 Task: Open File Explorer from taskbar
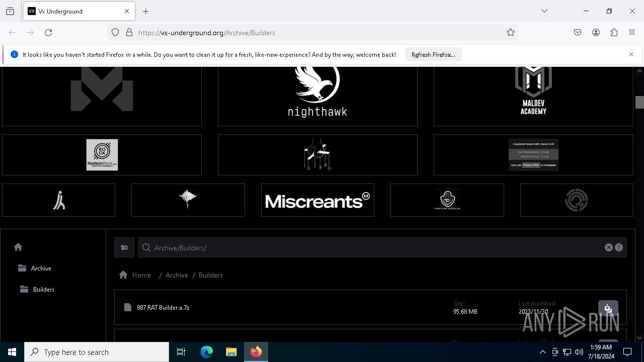231,352
